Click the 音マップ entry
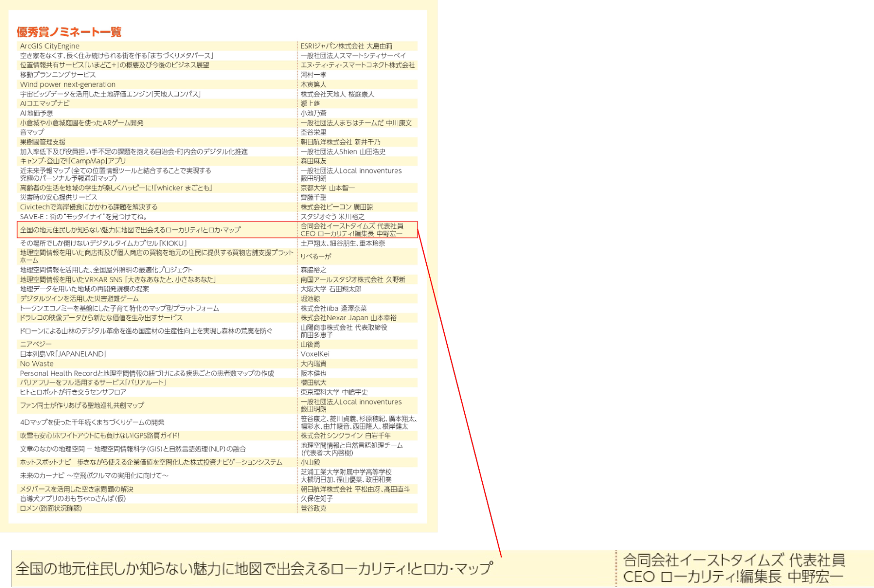The height and width of the screenshot is (588, 874). click(32, 132)
